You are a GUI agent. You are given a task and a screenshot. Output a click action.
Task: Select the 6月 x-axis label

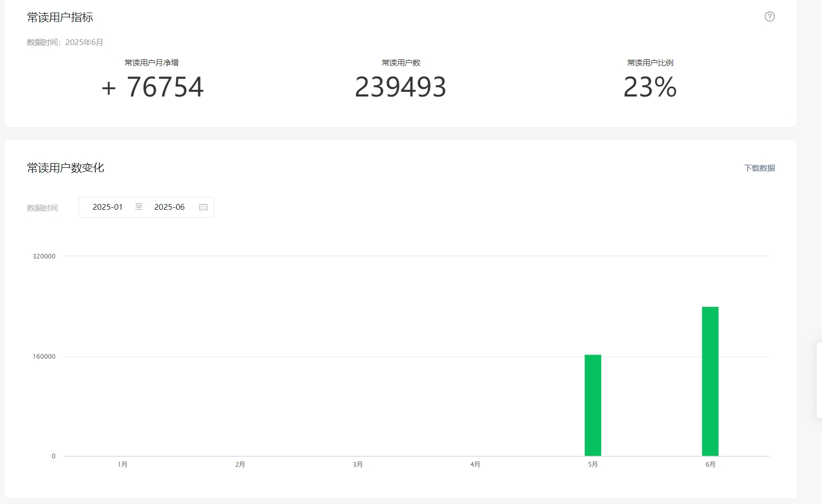pos(710,465)
